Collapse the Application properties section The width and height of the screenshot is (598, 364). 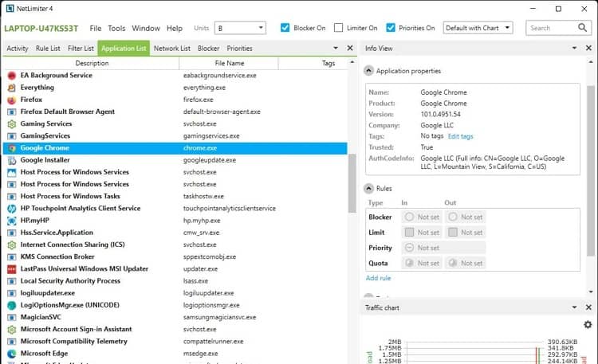(x=368, y=71)
